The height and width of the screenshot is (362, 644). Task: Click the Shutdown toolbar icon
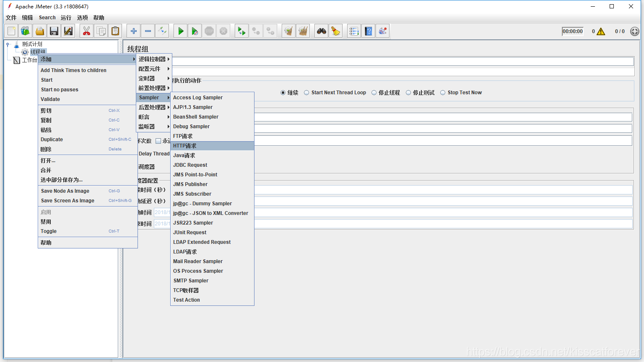click(223, 31)
